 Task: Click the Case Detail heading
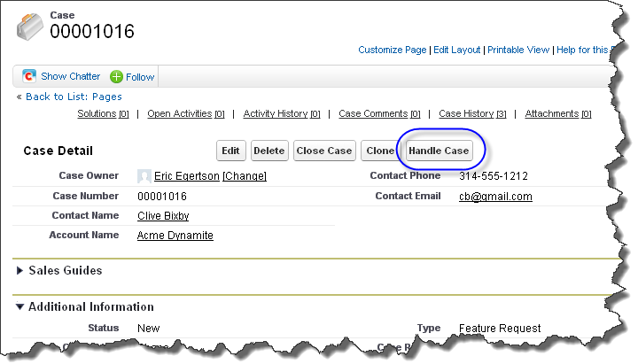click(58, 151)
